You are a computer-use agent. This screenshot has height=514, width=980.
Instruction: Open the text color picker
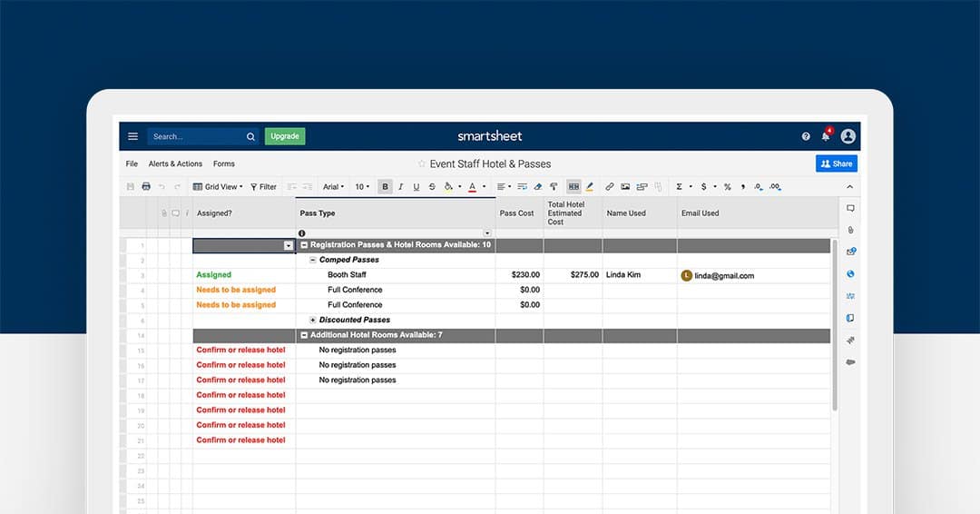coord(473,187)
